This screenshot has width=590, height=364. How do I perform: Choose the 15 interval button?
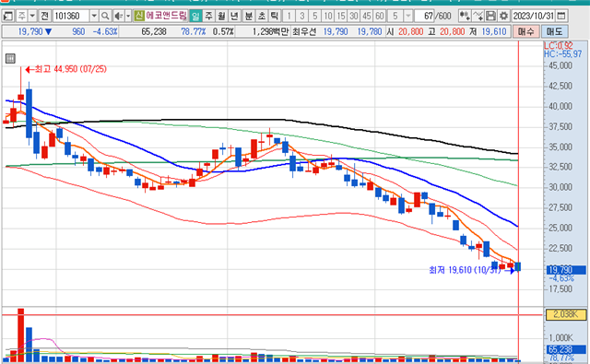pos(341,16)
